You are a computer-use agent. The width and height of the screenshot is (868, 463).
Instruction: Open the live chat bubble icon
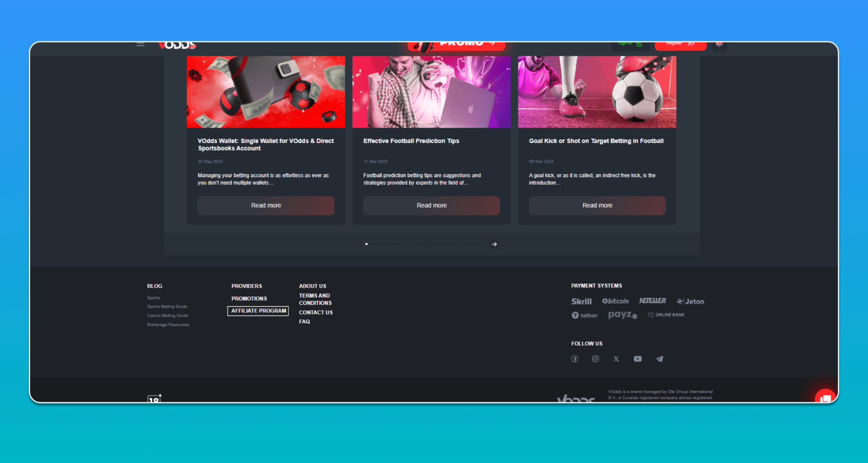point(825,397)
